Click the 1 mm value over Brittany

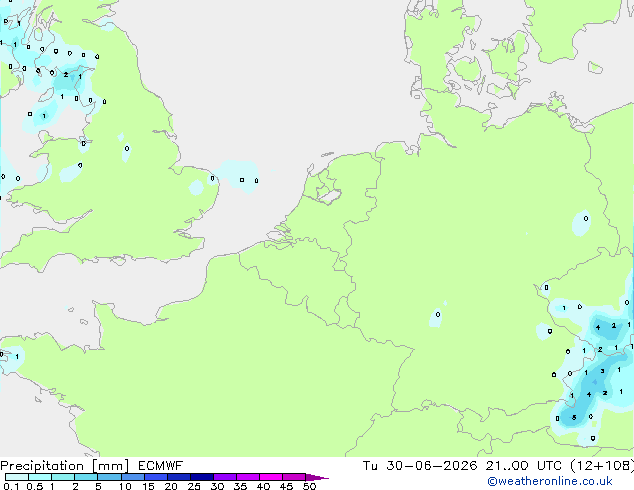17,357
